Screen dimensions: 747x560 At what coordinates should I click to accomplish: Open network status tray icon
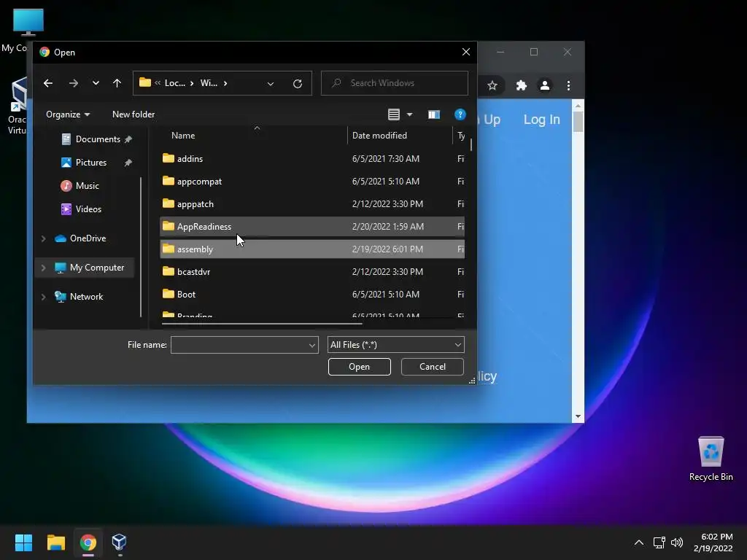pyautogui.click(x=659, y=542)
